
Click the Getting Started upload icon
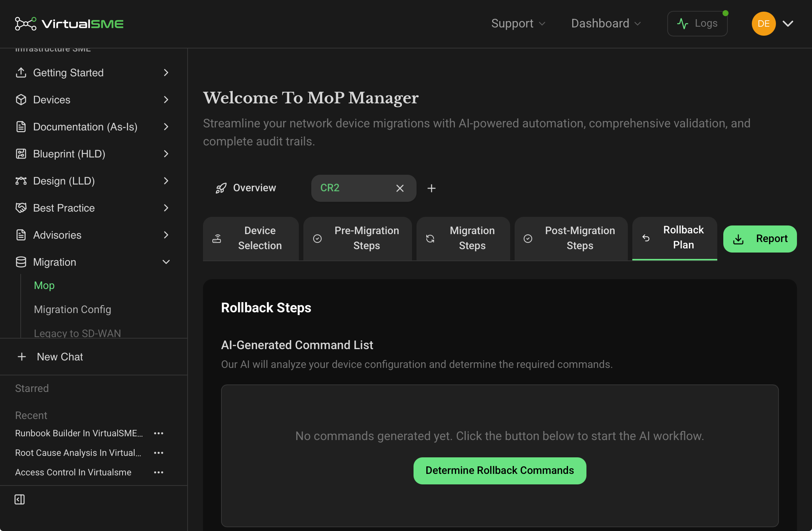[21, 73]
